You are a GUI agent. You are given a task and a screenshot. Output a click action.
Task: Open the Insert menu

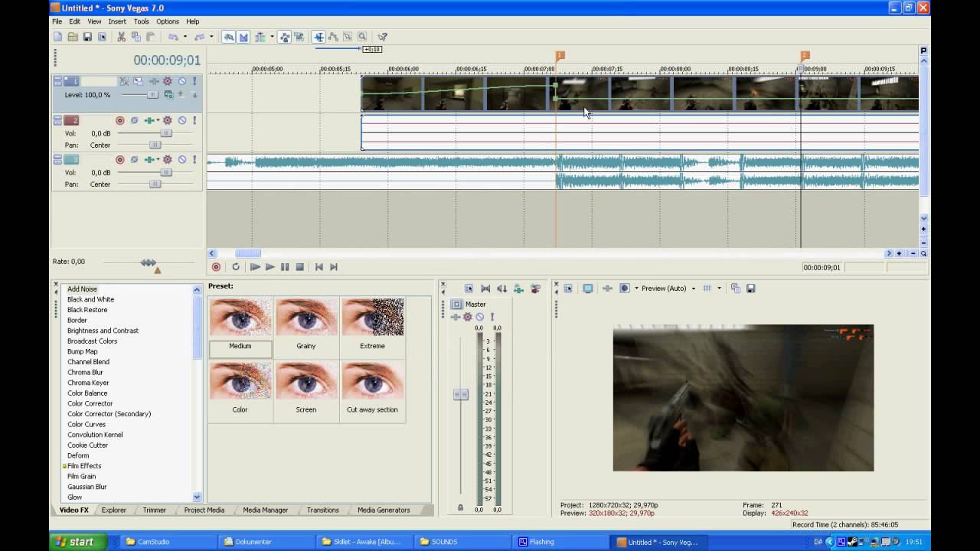point(117,21)
